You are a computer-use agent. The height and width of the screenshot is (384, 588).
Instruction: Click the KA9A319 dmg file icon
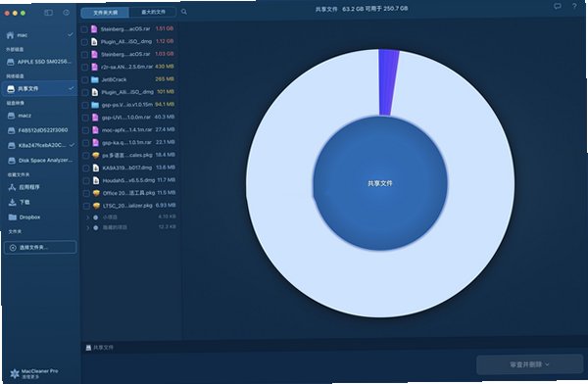pos(96,168)
